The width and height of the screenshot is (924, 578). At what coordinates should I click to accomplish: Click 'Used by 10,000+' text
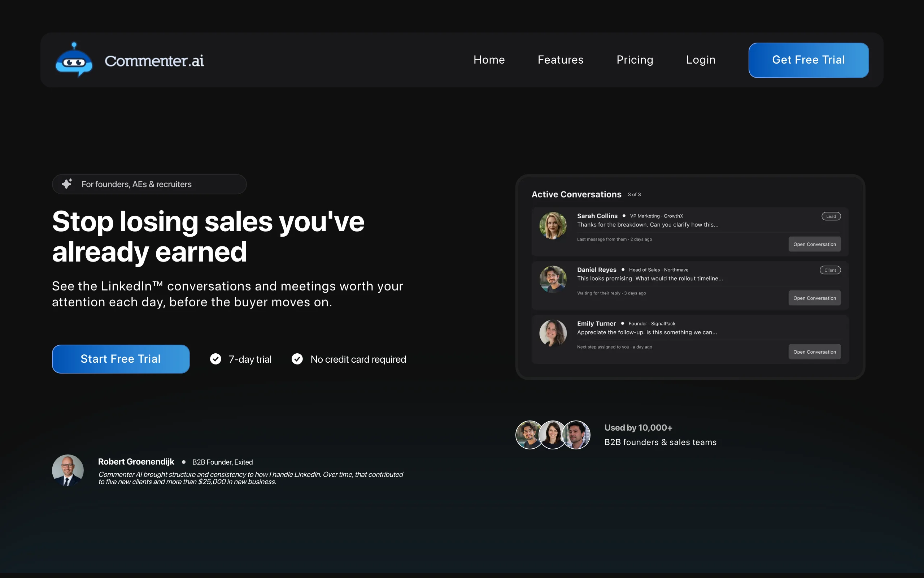638,428
